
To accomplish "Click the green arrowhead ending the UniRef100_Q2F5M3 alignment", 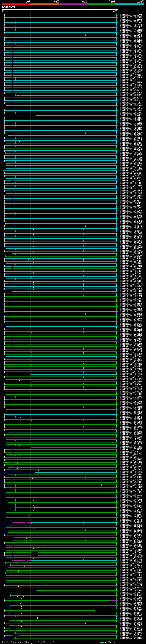I will click(95, 610).
